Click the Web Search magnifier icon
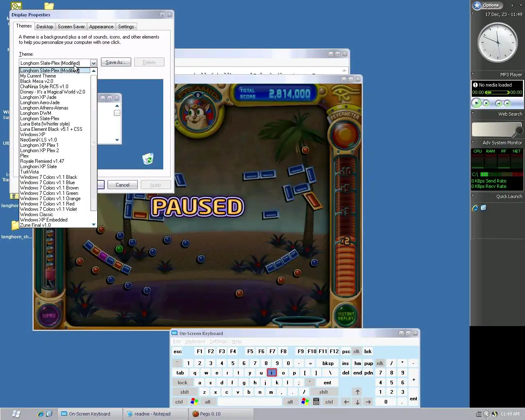The height and width of the screenshot is (420, 525). 519,131
